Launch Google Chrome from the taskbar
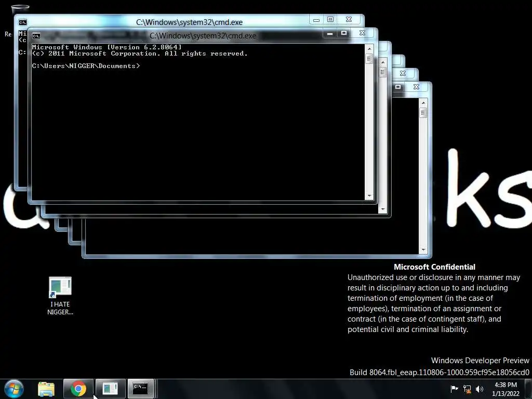Viewport: 532px width, 399px height. tap(78, 389)
